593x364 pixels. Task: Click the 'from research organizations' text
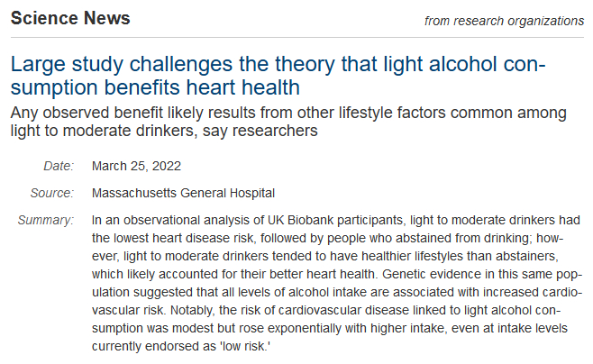point(504,20)
